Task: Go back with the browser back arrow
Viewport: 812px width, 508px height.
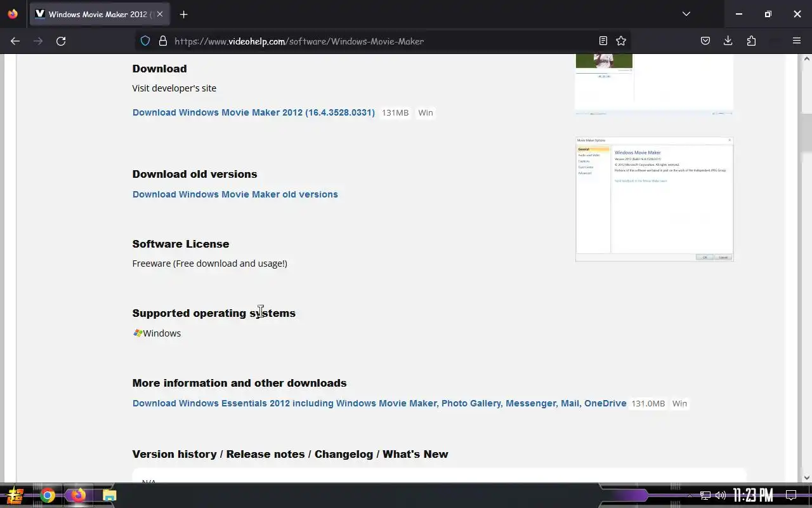Action: 15,41
